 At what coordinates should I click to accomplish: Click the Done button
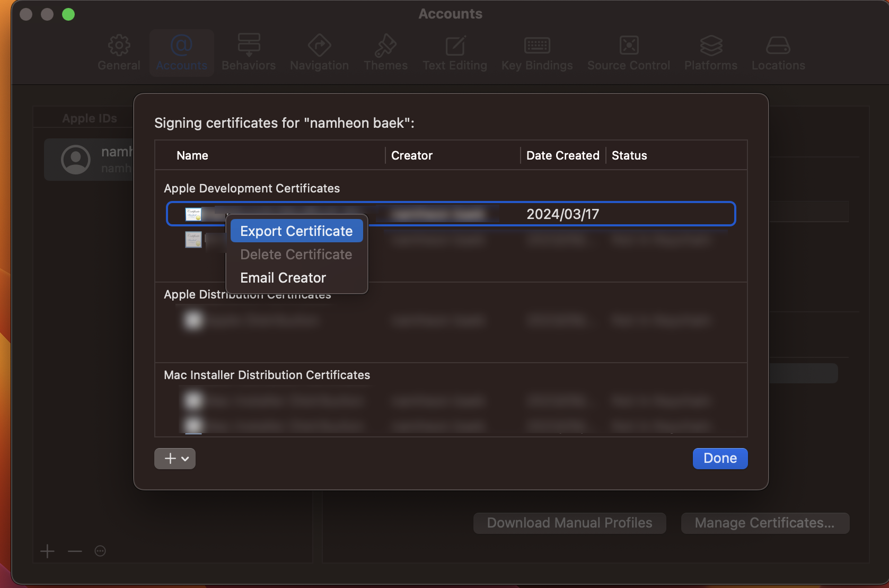(720, 458)
